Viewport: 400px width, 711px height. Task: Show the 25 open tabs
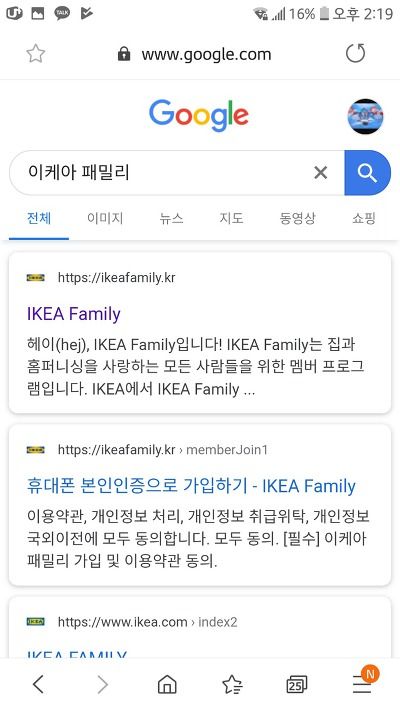pos(297,684)
